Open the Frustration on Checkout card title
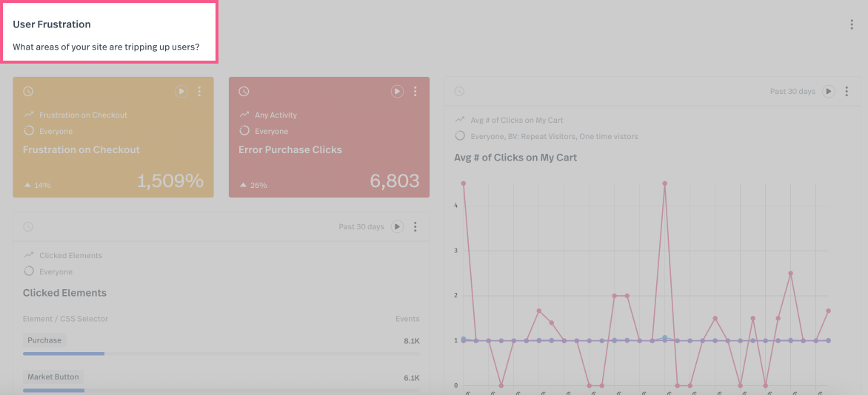Viewport: 868px width, 395px height. [81, 149]
